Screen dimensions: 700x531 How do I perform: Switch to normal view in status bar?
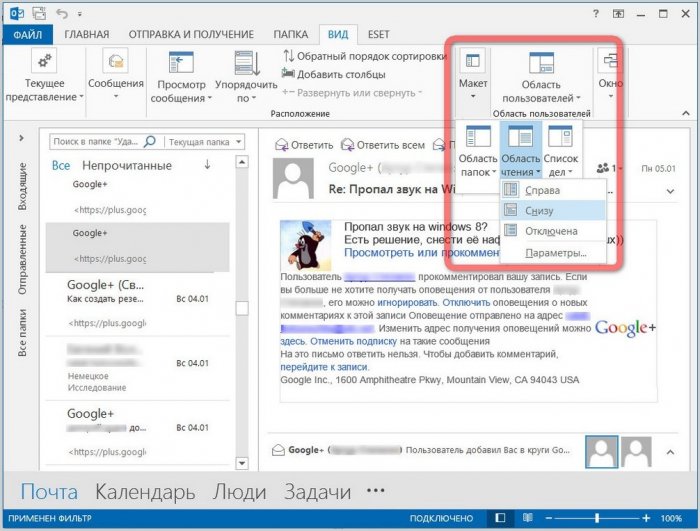click(x=500, y=518)
